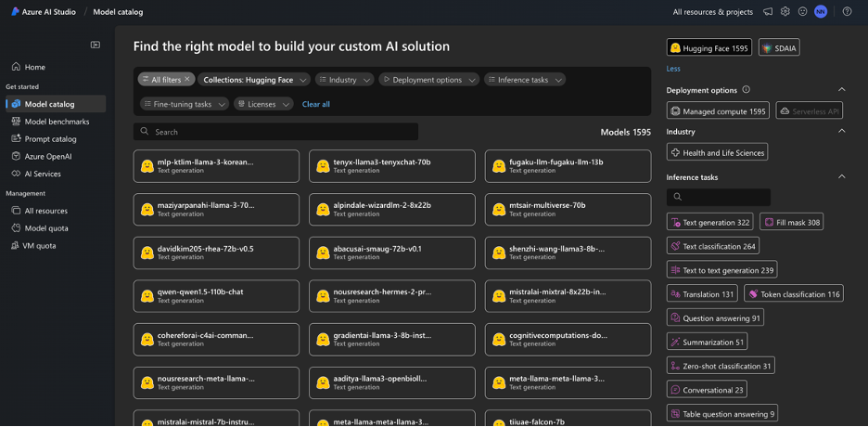Toggle the Text to text generation 239 filter
This screenshot has width=868, height=427.
click(x=721, y=270)
